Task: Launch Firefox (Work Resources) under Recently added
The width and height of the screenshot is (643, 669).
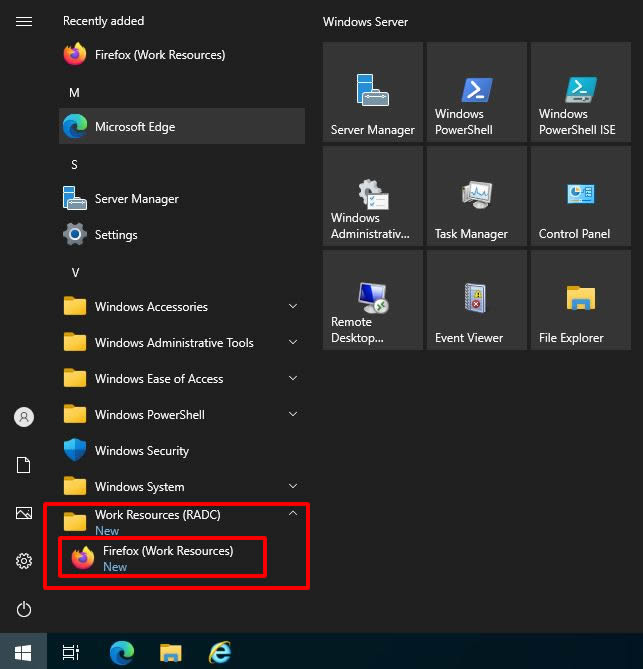Action: click(x=182, y=55)
